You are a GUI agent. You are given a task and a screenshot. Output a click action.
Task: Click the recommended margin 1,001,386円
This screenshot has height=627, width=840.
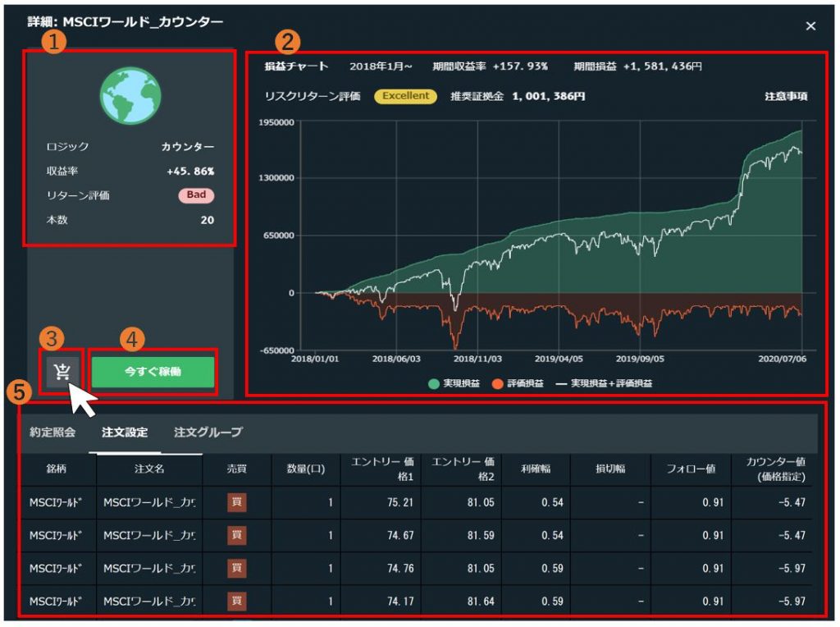tap(549, 97)
